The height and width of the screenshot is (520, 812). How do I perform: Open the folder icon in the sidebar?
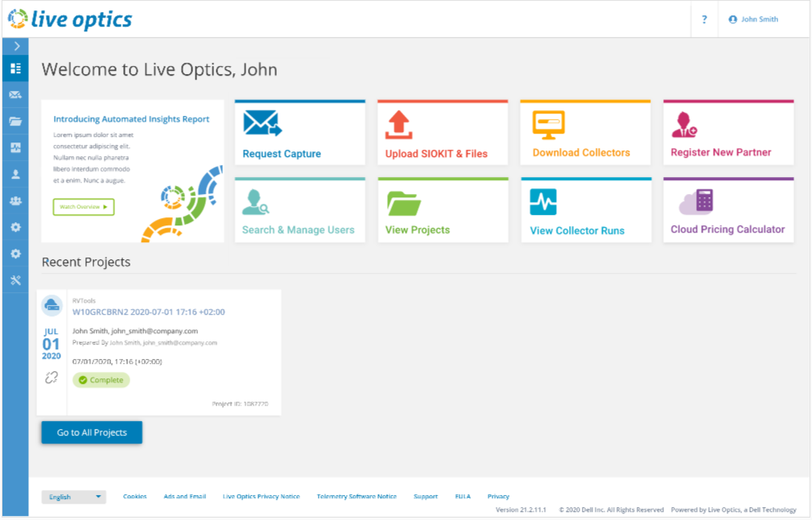coord(15,122)
